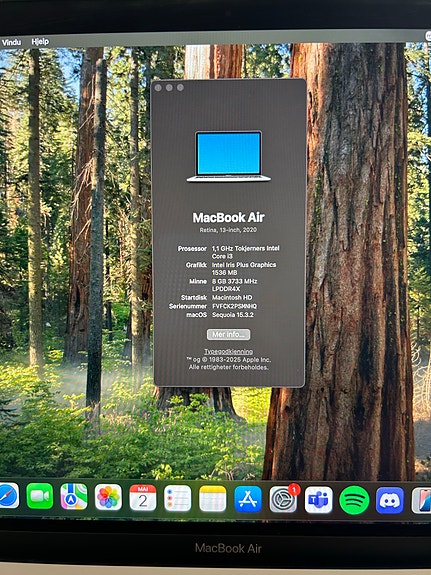431x575 pixels.
Task: Click the Mer info... button
Action: (x=229, y=334)
